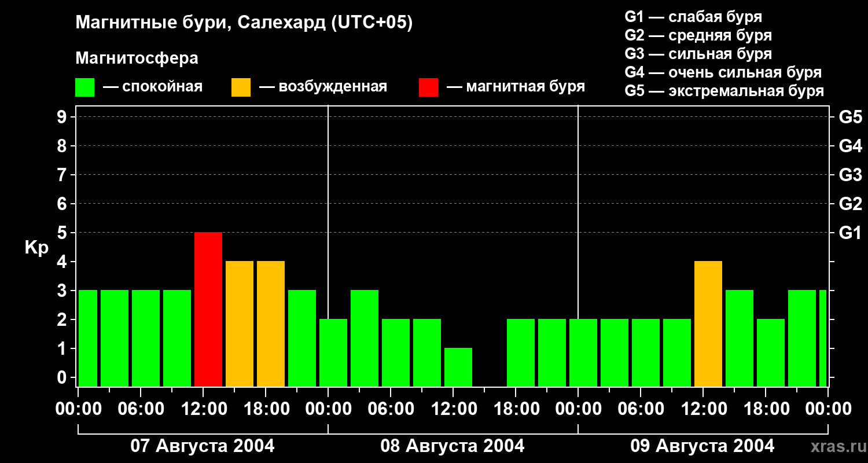Select the red Kp 5 storm bar
Viewport: 868px width, 463px height.
(208, 309)
